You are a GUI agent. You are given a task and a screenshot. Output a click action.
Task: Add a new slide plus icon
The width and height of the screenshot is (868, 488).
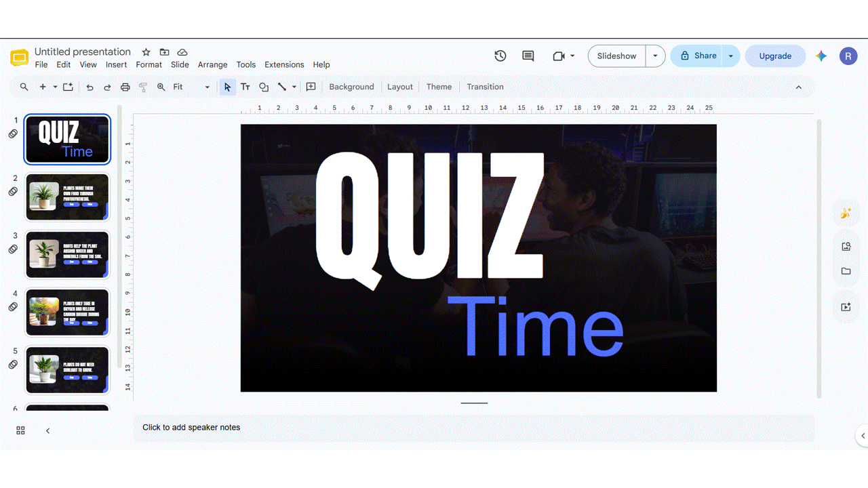[43, 87]
